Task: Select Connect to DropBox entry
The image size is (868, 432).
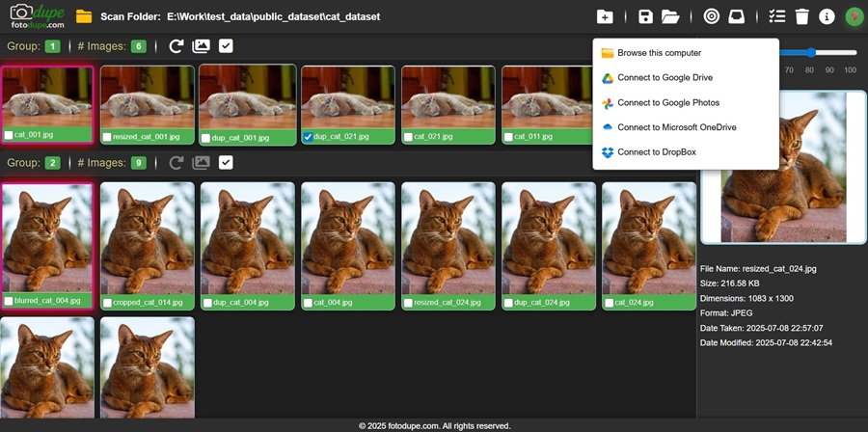Action: click(x=656, y=152)
